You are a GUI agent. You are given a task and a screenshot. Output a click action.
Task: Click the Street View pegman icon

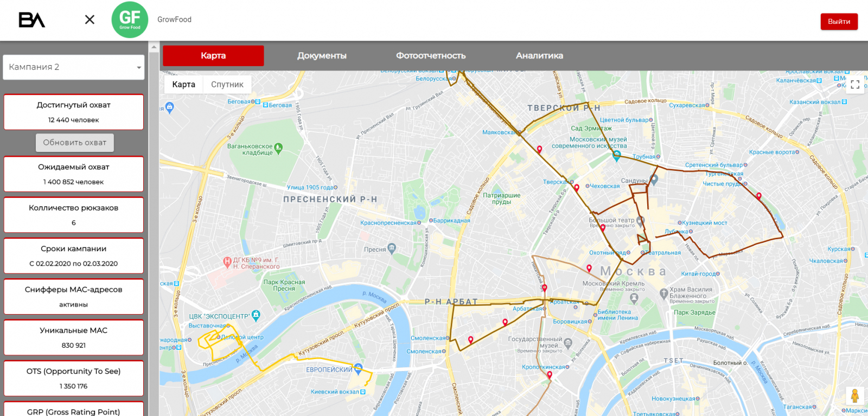[x=854, y=396]
